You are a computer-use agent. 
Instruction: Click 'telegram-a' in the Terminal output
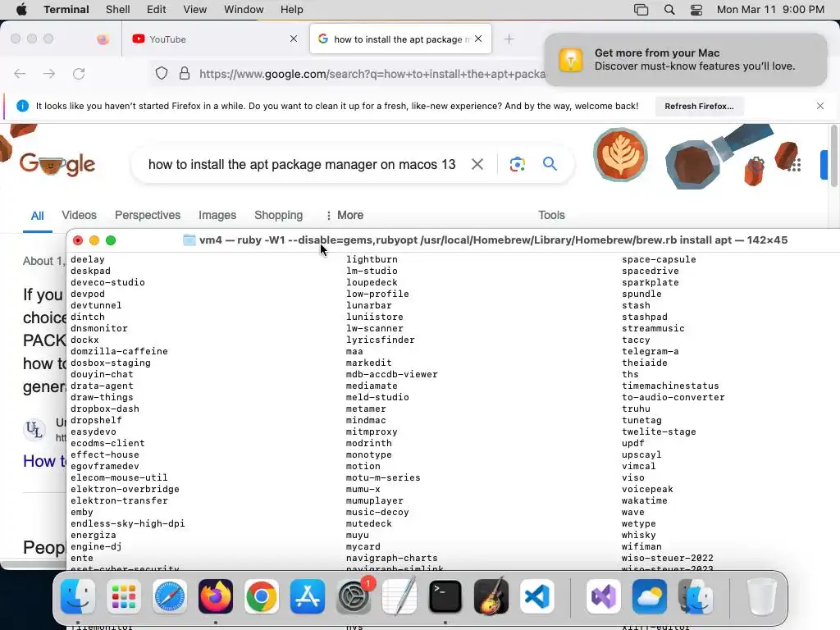(x=650, y=351)
